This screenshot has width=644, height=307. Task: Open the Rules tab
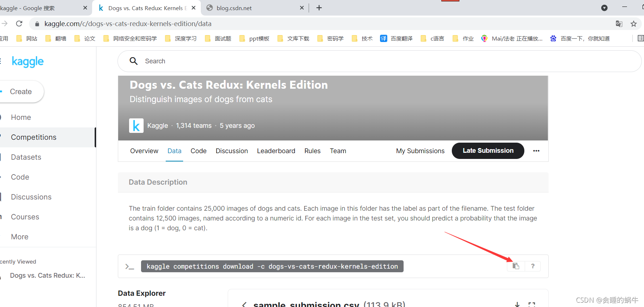point(313,151)
